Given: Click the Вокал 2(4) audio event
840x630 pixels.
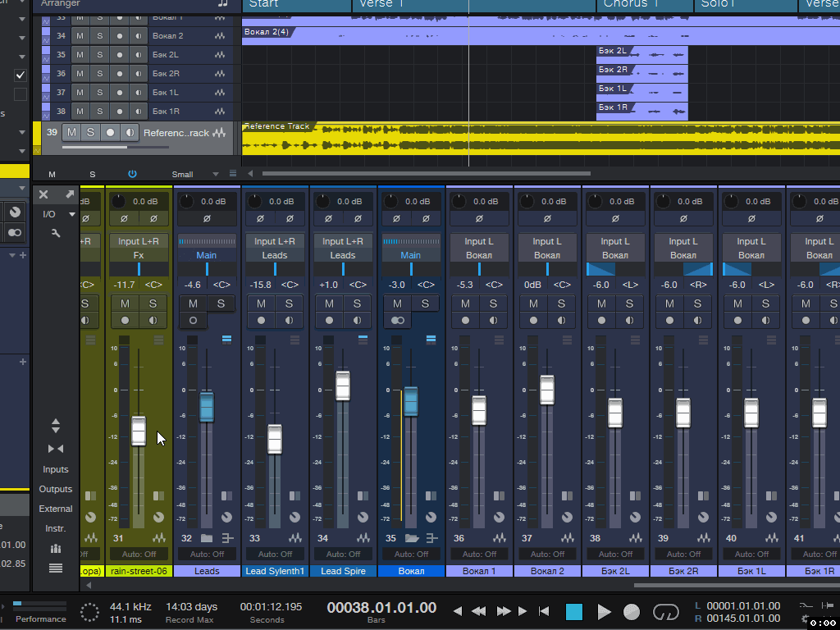Looking at the screenshot, I should point(541,36).
